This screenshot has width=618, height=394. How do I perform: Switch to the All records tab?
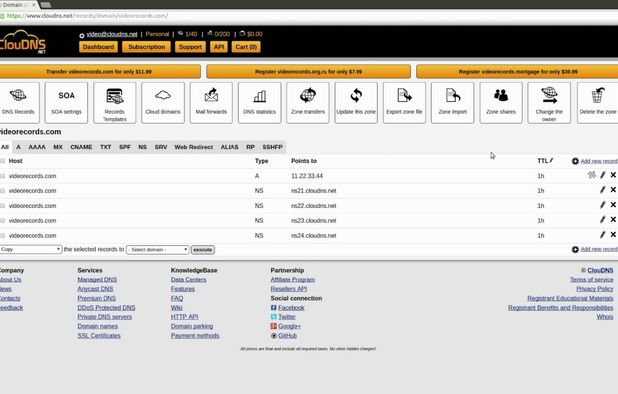5,147
